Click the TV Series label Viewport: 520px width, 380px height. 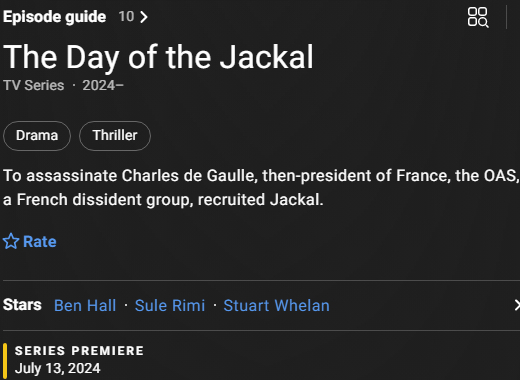coord(34,85)
